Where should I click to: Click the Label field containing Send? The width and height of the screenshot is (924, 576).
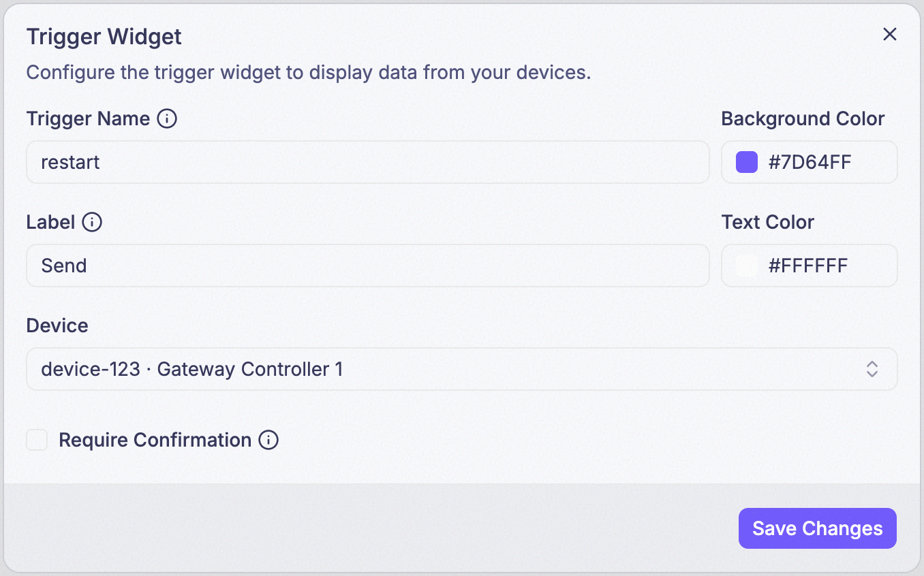(x=368, y=266)
